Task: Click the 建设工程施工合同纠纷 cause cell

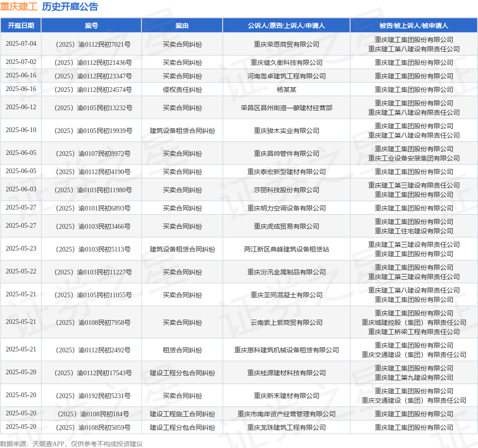Action: pyautogui.click(x=182, y=414)
